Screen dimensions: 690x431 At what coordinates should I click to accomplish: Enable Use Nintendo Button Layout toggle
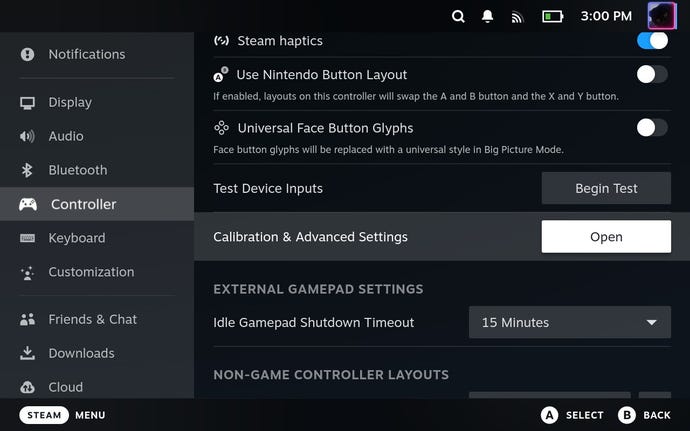652,74
